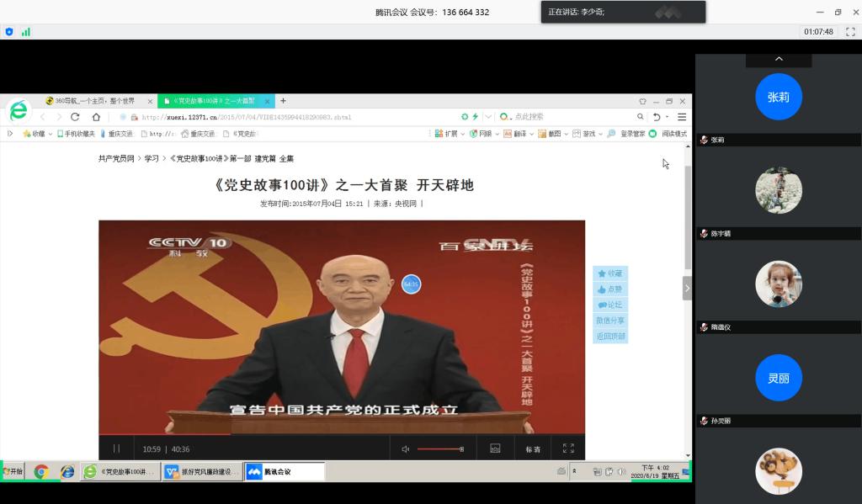Image resolution: width=862 pixels, height=504 pixels.
Task: Open Chrome from the taskbar
Action: [41, 471]
